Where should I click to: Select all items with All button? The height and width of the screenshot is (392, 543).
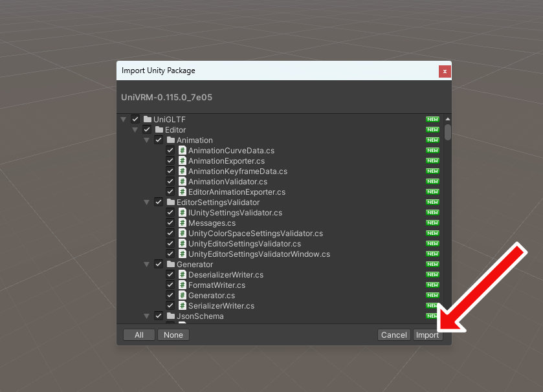point(139,335)
